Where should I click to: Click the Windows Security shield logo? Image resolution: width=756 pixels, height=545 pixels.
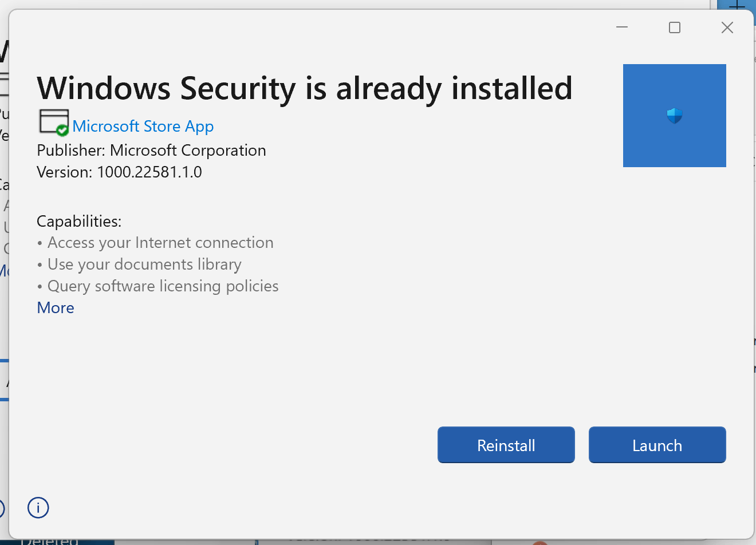674,116
